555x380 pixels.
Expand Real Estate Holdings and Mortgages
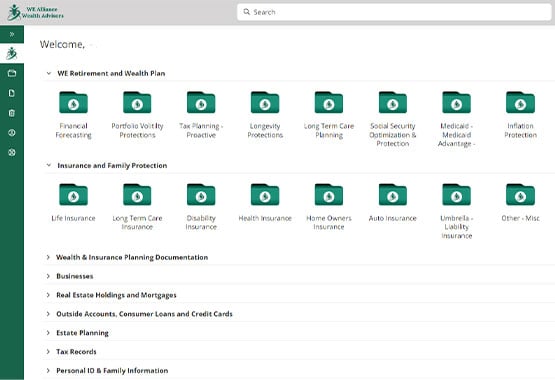point(48,295)
